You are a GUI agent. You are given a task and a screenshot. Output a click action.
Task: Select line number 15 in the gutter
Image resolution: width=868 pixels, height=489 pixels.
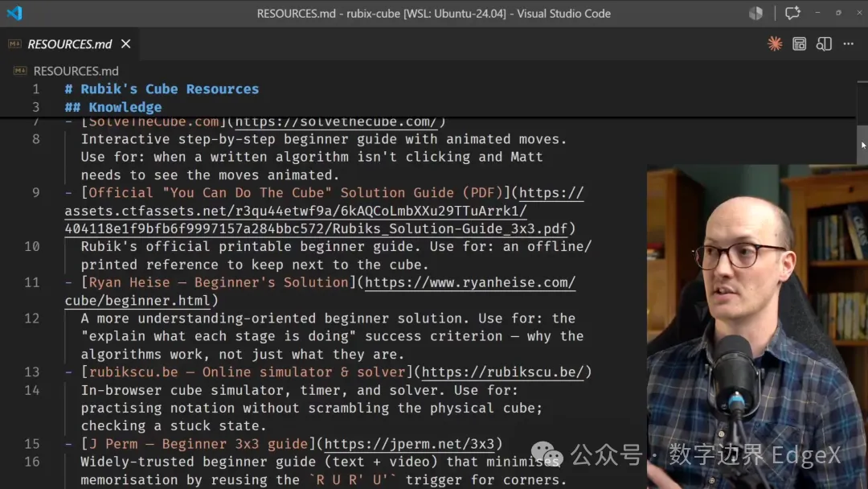[x=31, y=444]
